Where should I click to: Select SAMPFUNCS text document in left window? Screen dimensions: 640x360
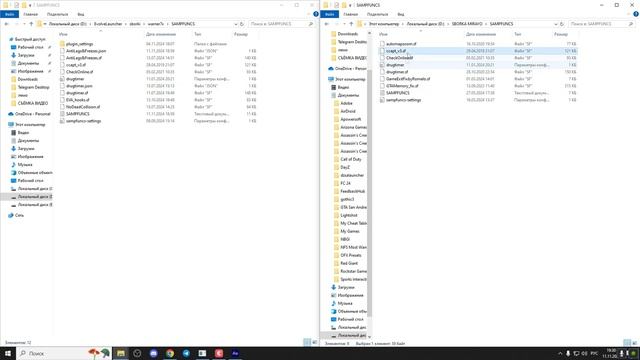click(x=78, y=114)
